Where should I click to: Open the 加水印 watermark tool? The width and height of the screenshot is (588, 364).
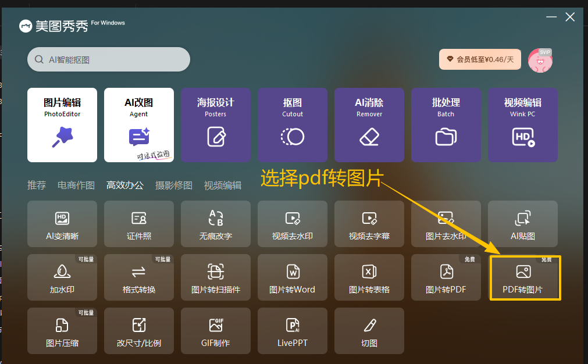(x=62, y=277)
